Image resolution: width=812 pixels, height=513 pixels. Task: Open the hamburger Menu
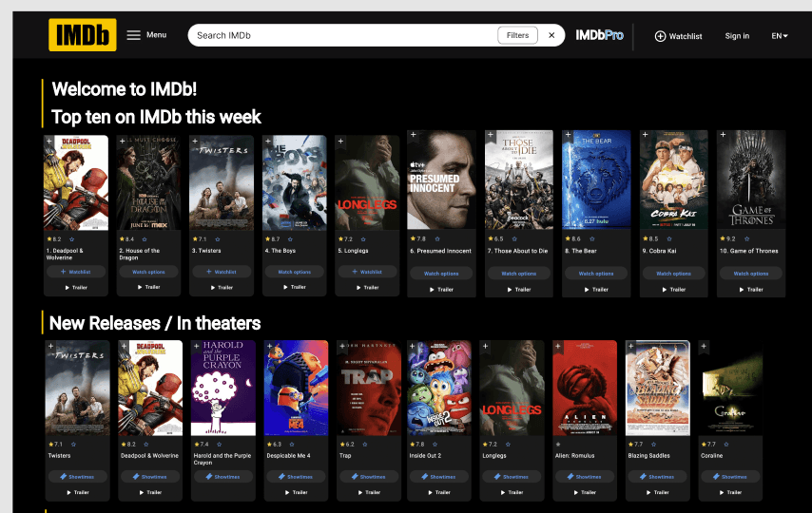(146, 35)
